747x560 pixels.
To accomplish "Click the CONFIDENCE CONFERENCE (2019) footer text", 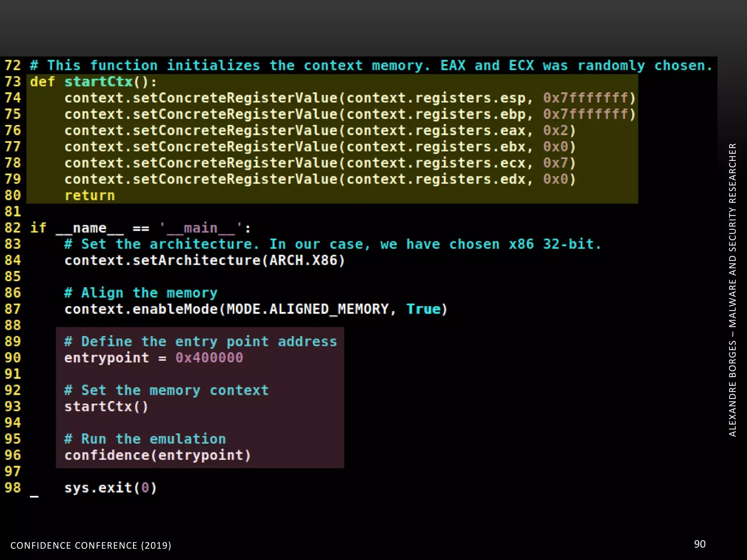I will click(91, 545).
